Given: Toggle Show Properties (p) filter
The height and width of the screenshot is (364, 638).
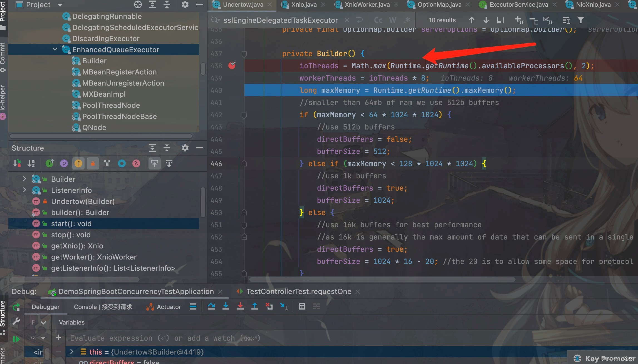Looking at the screenshot, I should click(64, 163).
